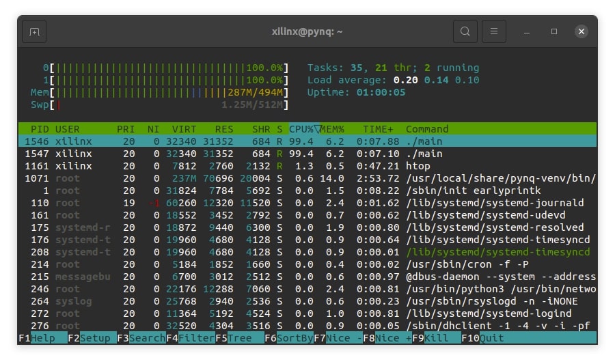The image size is (615, 364).
Task: Select the systemd-udevd process row
Action: 307,215
